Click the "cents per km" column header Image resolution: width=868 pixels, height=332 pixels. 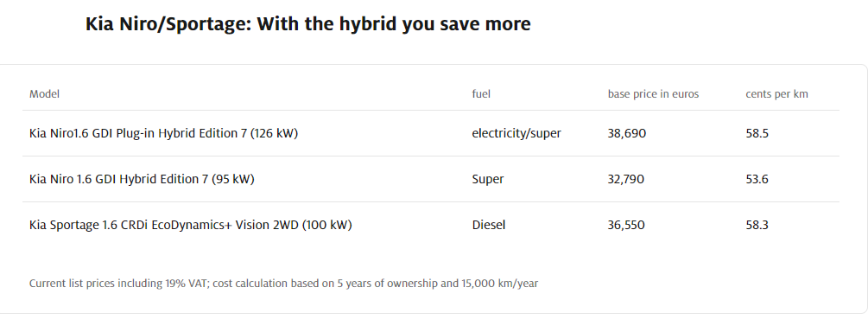pyautogui.click(x=776, y=94)
